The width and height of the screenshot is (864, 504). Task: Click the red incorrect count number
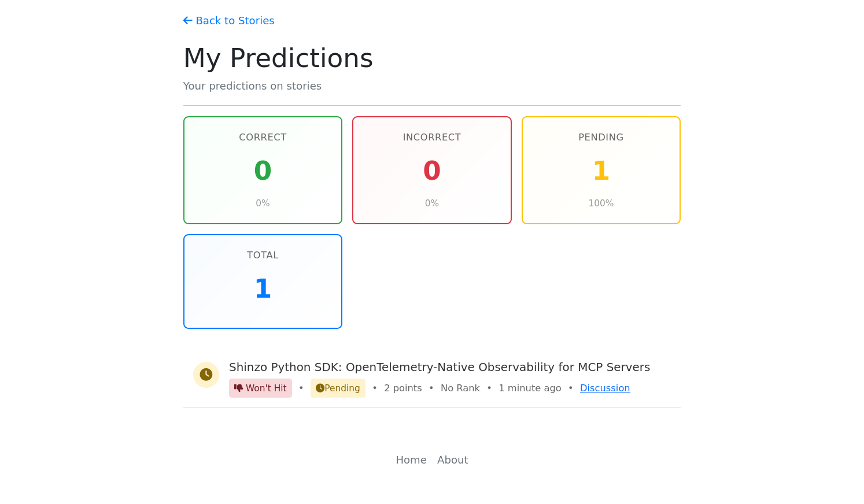[x=431, y=171]
